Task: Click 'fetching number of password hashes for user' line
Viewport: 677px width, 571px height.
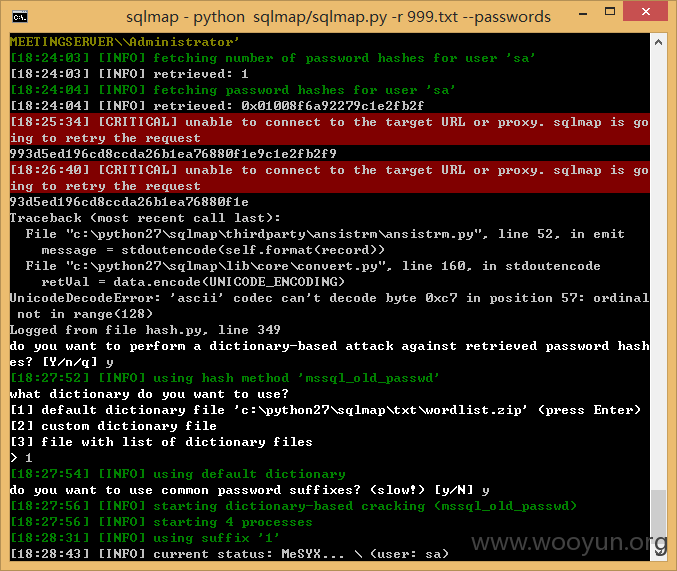Action: pos(273,58)
